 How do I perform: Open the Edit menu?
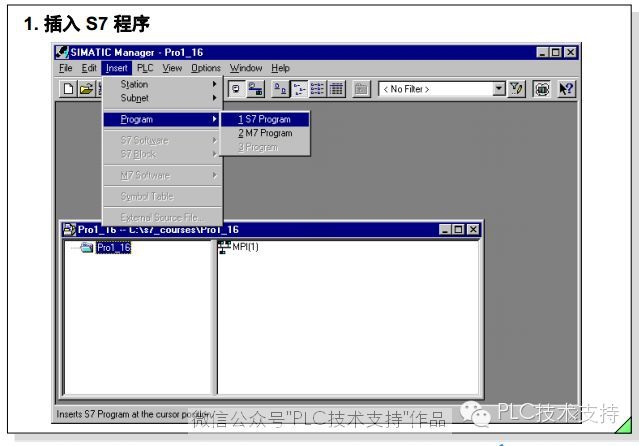89,68
